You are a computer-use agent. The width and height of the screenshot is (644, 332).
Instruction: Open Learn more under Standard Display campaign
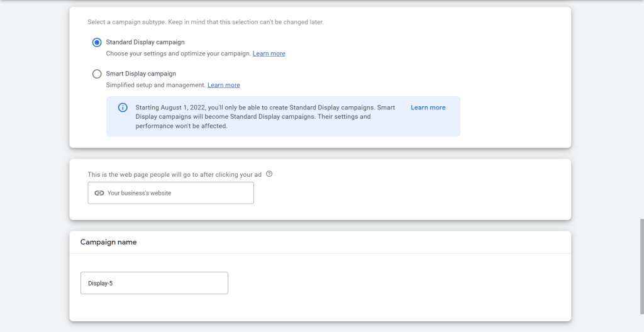269,54
